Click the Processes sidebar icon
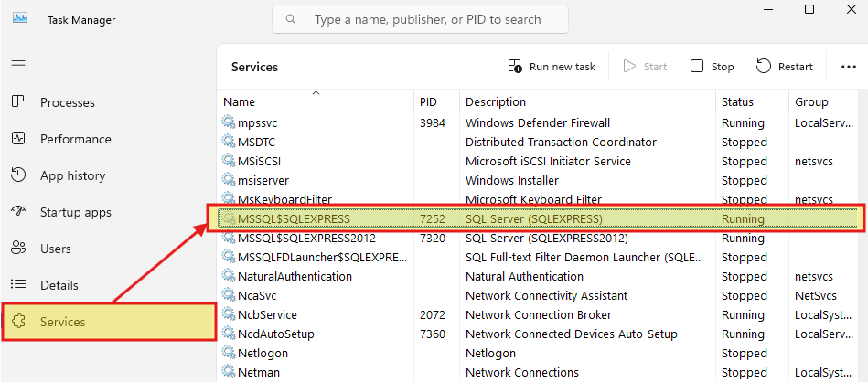Screen dimensions: 868x382 (18, 101)
